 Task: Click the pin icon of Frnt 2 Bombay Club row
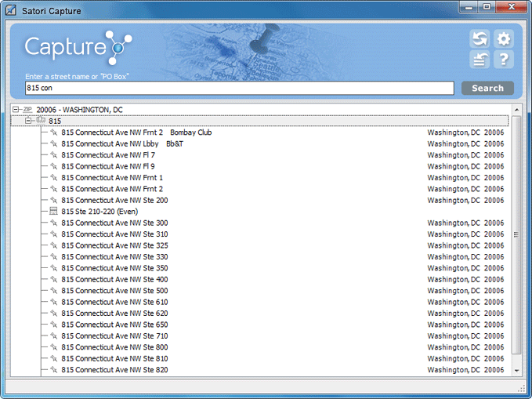point(53,132)
